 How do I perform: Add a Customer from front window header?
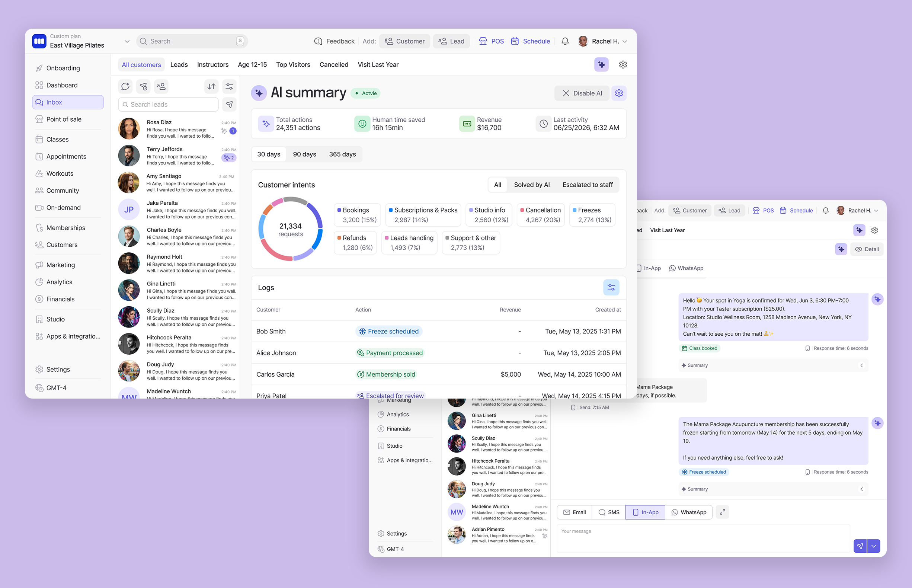coord(405,41)
